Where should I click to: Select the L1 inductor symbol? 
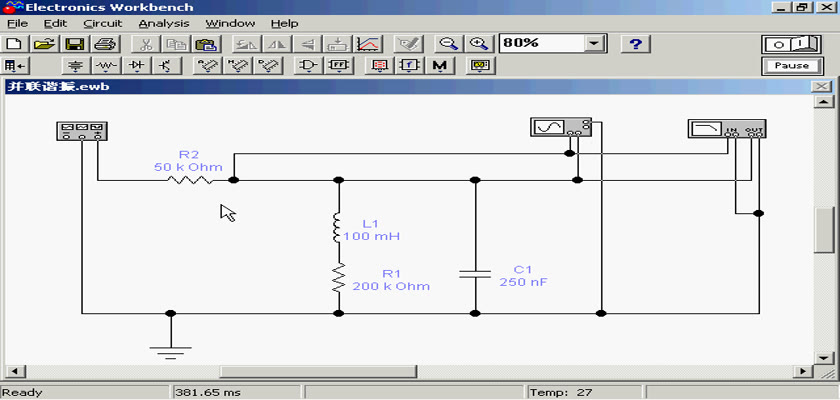338,228
